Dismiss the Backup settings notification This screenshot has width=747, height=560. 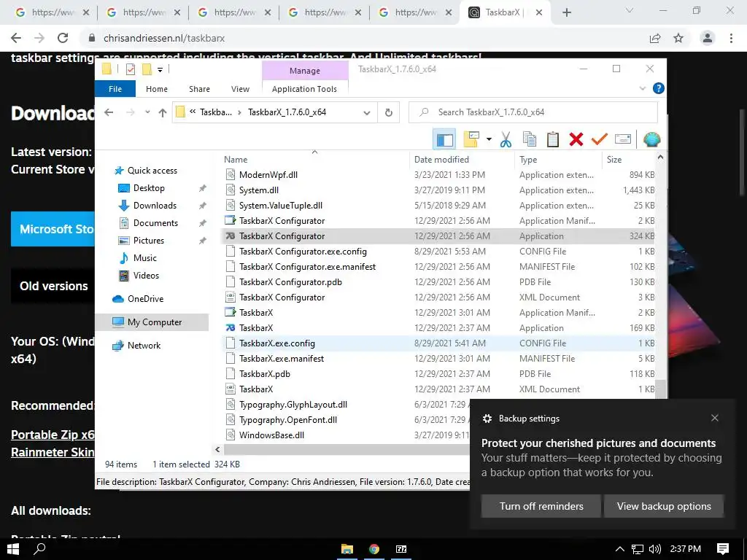[x=715, y=418]
